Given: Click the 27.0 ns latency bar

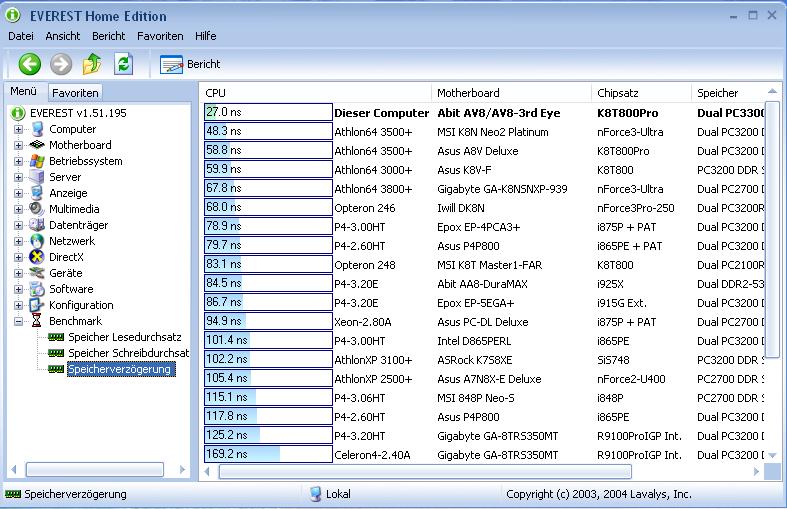Looking at the screenshot, I should click(269, 112).
